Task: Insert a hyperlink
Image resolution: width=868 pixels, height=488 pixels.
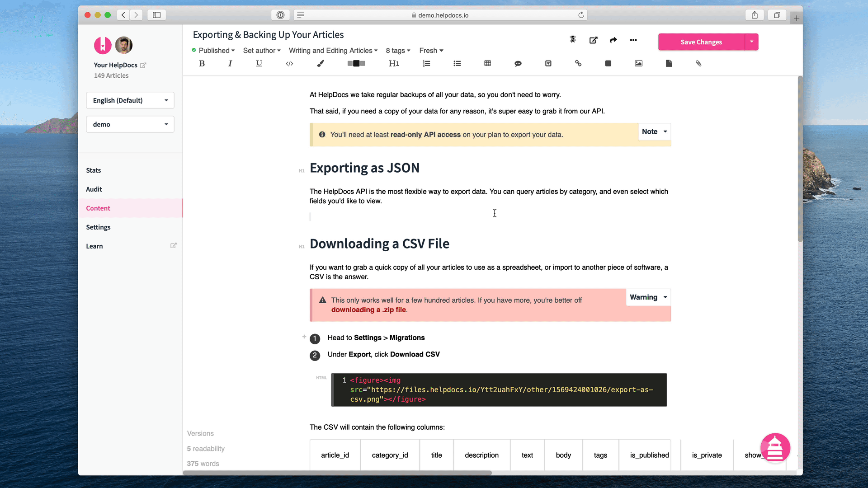Action: click(x=578, y=64)
